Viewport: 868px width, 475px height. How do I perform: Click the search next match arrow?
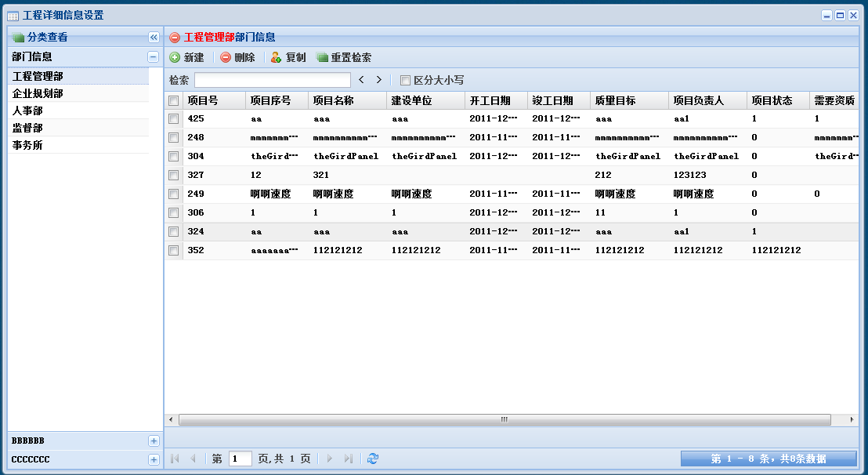tap(378, 79)
